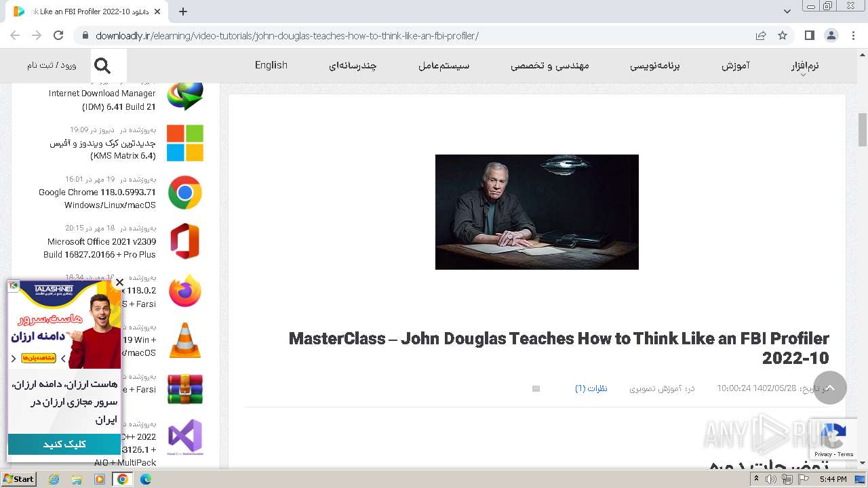The width and height of the screenshot is (868, 488).
Task: Click the John Douglas MasterClass thumbnail image
Action: [x=537, y=212]
